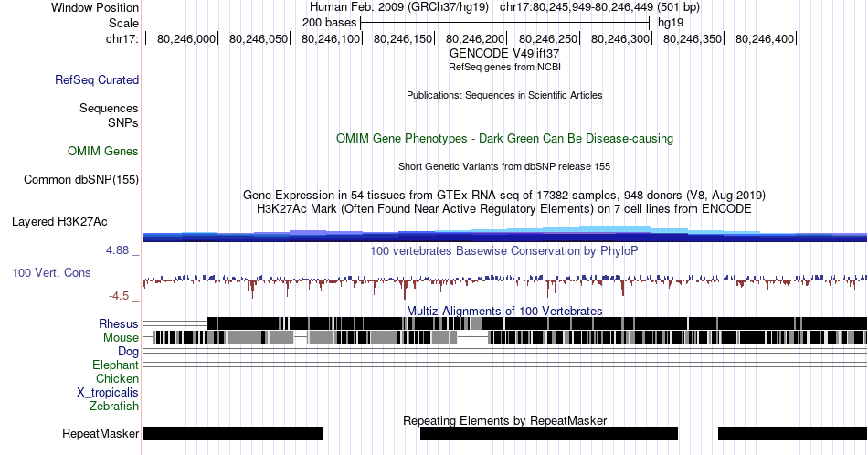Click the -4.5 PhyloP axis minimum
Screen dimensions: 868x455
coord(119,296)
